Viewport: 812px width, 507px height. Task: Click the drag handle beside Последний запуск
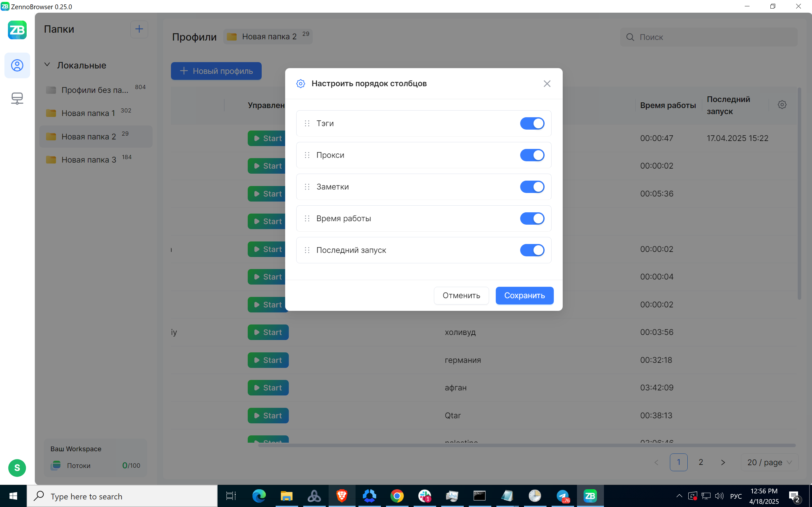coord(307,250)
